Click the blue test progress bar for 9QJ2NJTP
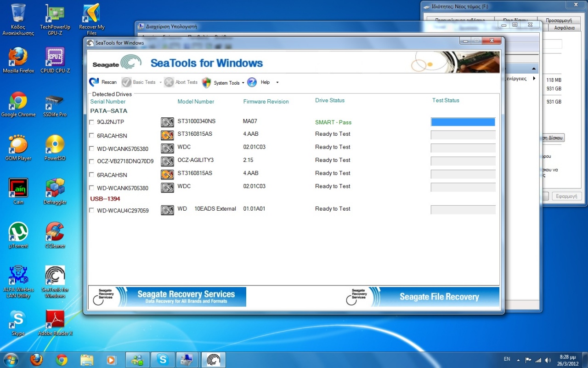 click(463, 122)
